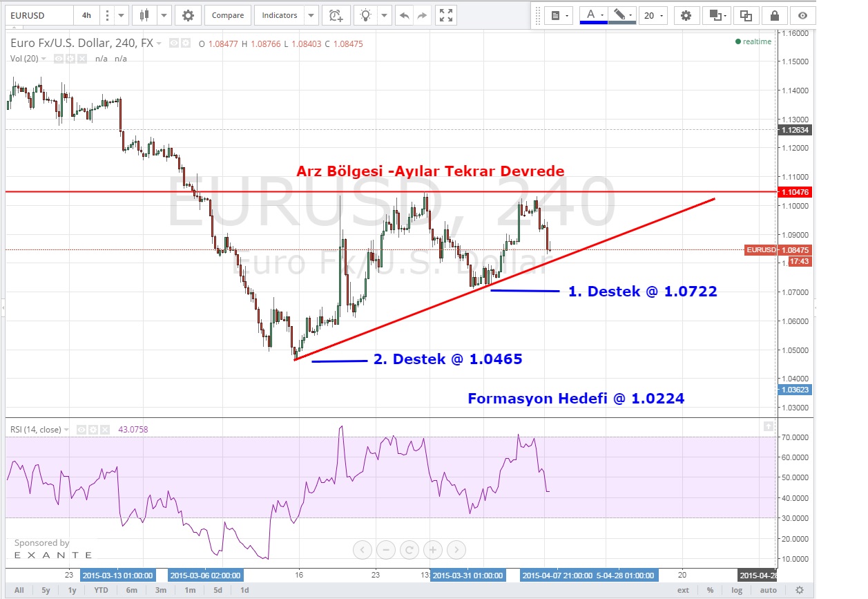Expand the Indicators dropdown arrow
This screenshot has height=599, width=868.
311,15
